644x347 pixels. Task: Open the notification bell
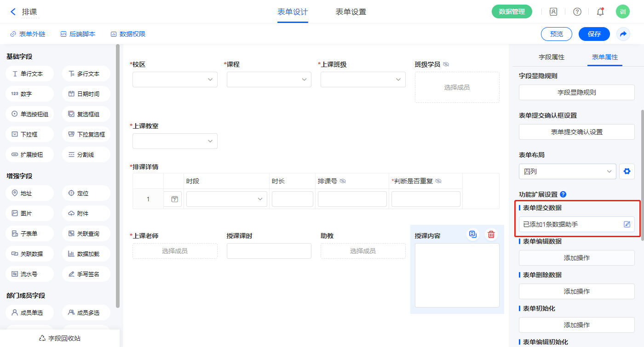tap(600, 12)
